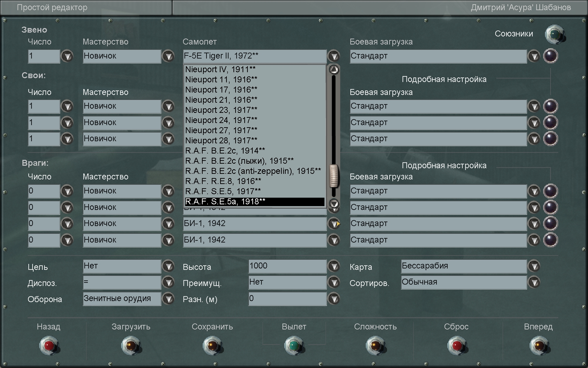Collapse the F-5E Tiger II aircraft dropdown arrow
Image resolution: width=588 pixels, height=368 pixels.
(334, 56)
